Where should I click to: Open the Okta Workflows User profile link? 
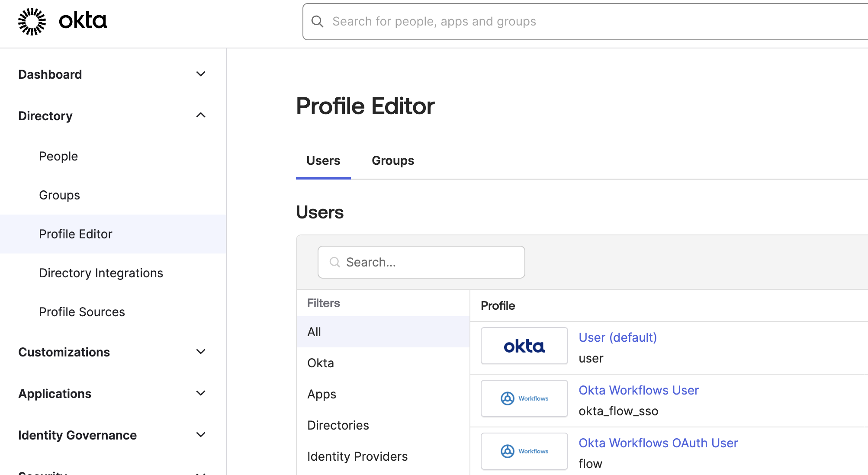pos(639,390)
